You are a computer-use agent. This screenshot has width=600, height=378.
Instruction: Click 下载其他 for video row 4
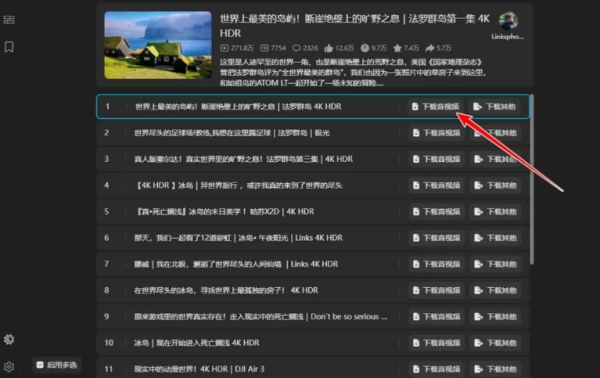tap(496, 186)
